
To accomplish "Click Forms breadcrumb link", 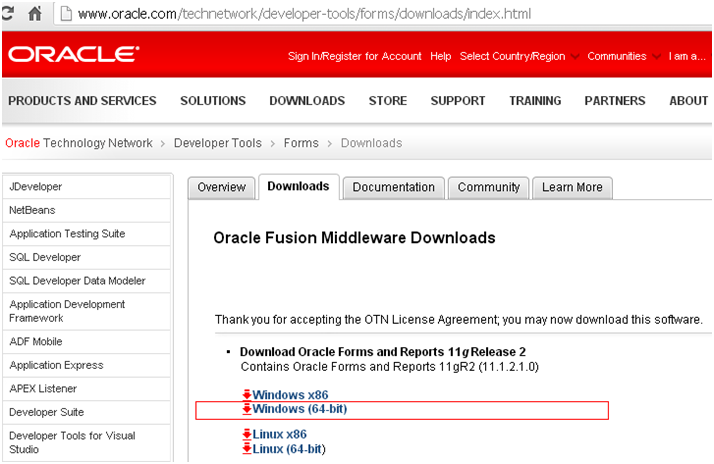I will pyautogui.click(x=301, y=143).
